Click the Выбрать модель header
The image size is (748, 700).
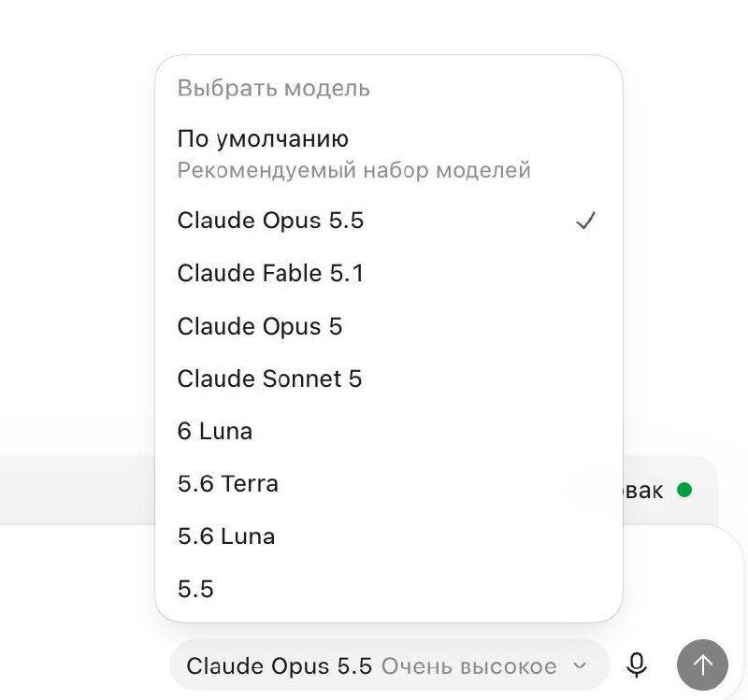274,89
